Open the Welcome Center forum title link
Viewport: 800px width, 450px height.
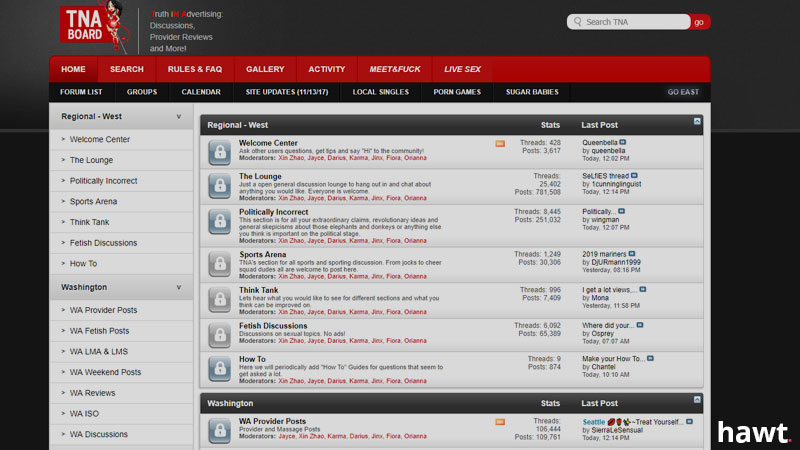click(268, 143)
